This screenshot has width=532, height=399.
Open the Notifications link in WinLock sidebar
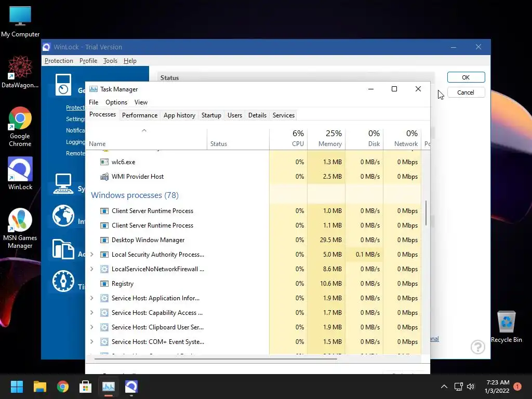[x=75, y=130]
